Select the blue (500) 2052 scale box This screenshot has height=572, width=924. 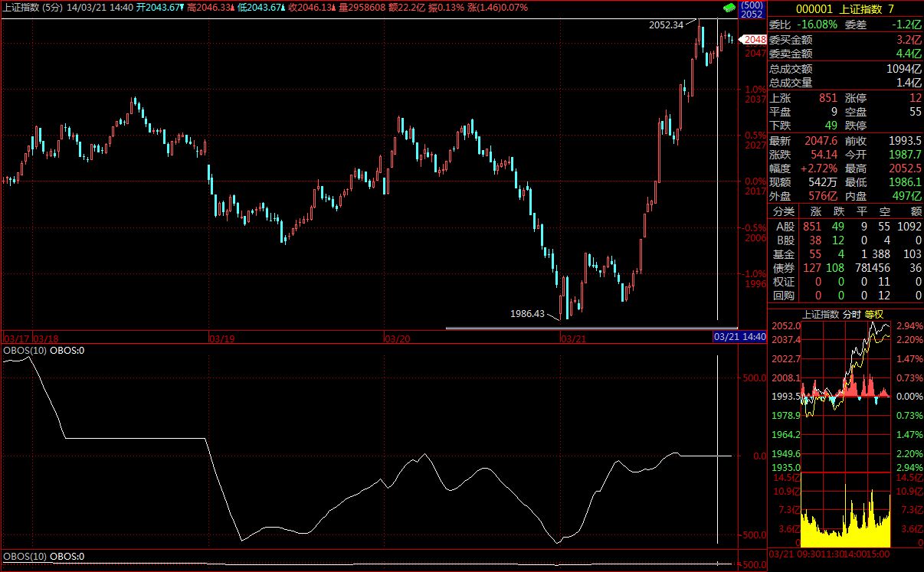click(x=752, y=9)
